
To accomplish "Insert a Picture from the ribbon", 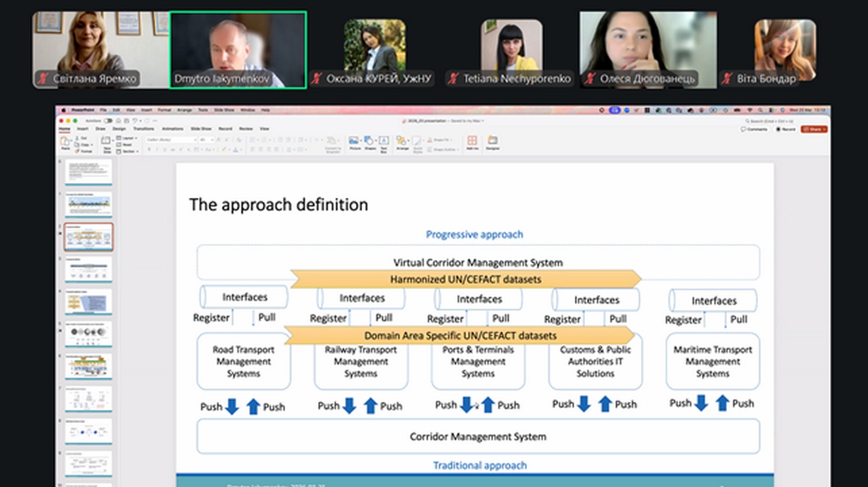I will tap(354, 142).
